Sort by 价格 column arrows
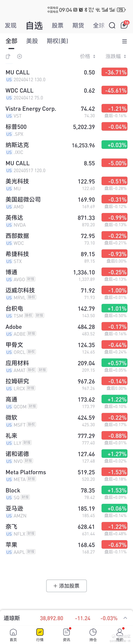Viewport: 133px width, 644px height. click(94, 57)
